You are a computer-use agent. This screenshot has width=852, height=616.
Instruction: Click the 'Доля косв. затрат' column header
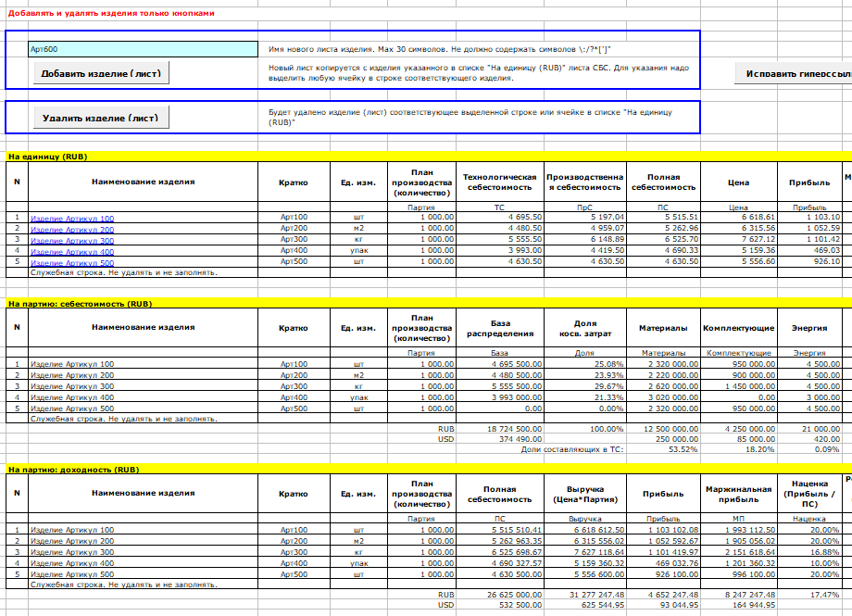584,329
